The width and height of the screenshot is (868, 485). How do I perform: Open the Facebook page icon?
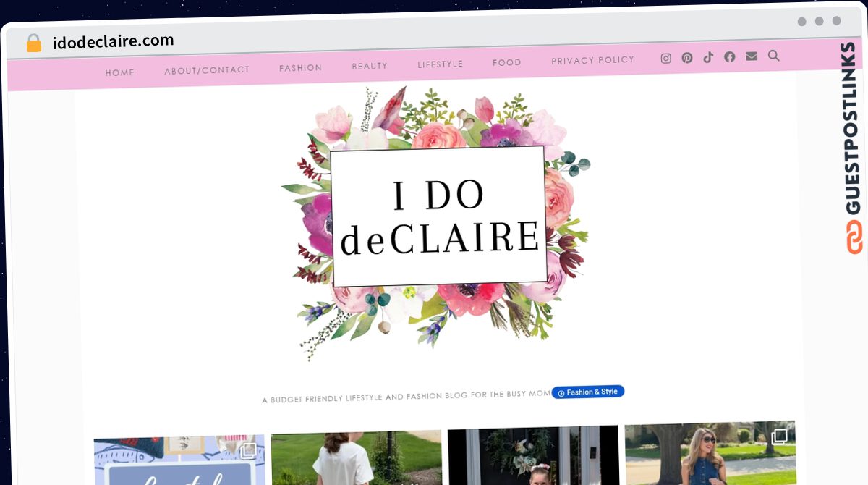point(730,56)
